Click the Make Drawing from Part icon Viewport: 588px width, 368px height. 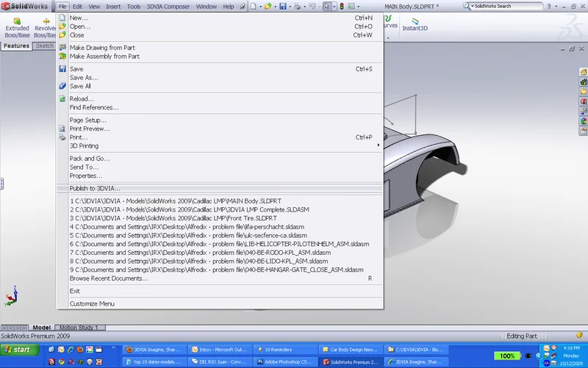pos(62,48)
